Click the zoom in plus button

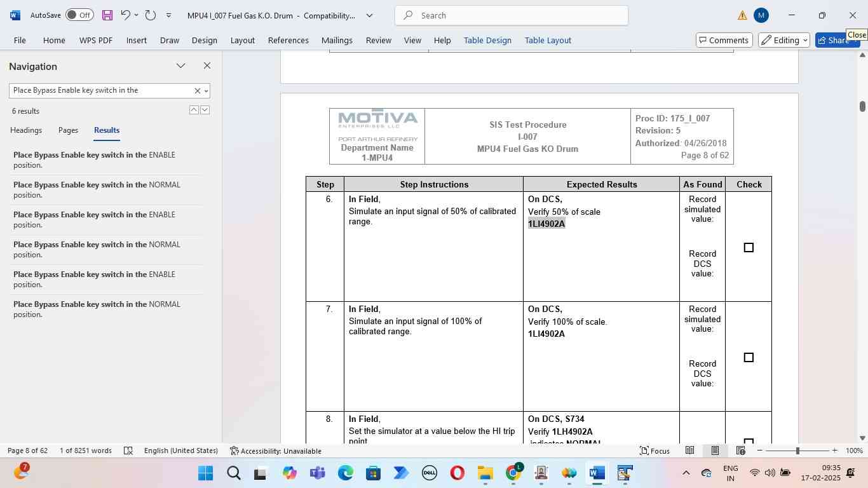835,451
